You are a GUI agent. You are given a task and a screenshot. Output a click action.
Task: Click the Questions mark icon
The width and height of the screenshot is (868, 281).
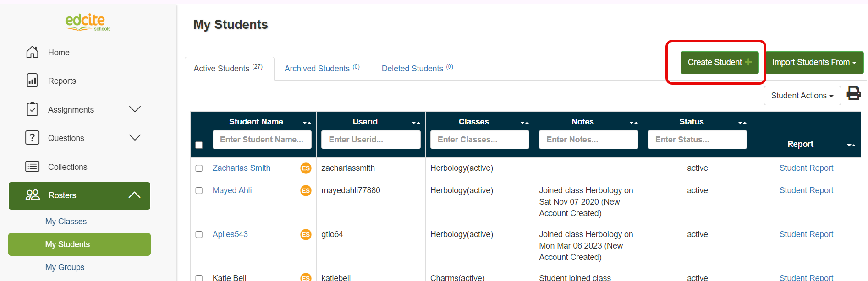(x=32, y=138)
